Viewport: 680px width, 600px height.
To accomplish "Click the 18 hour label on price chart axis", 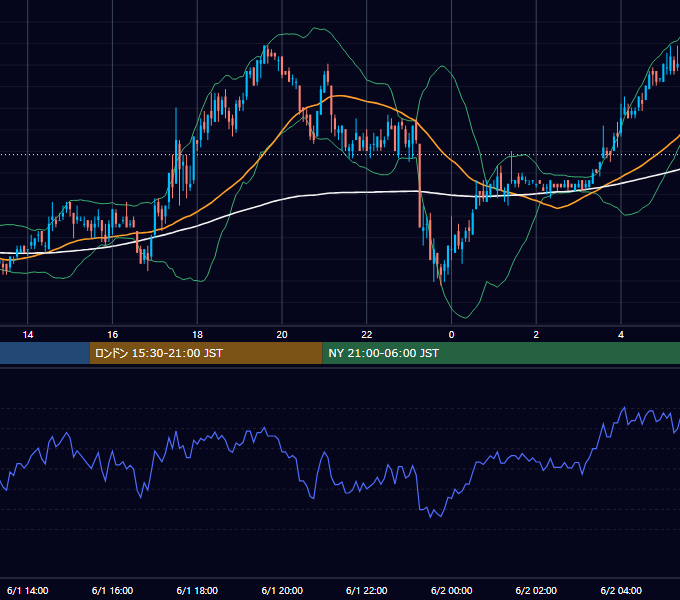I will click(197, 335).
